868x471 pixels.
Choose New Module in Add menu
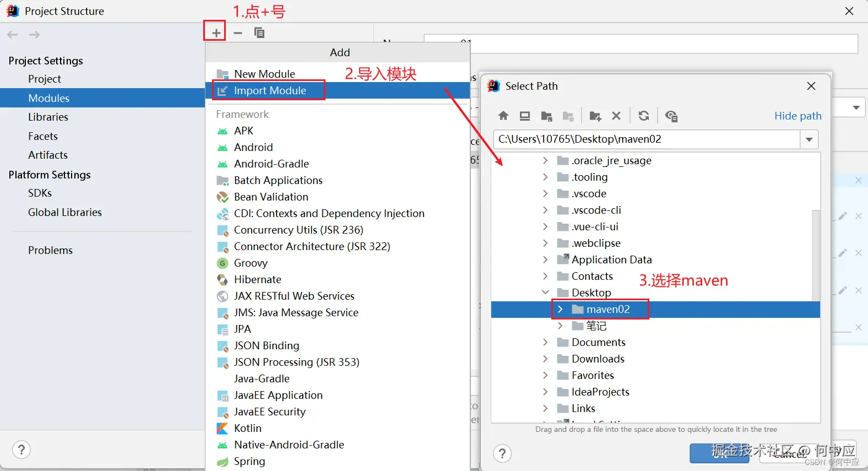click(x=338, y=74)
